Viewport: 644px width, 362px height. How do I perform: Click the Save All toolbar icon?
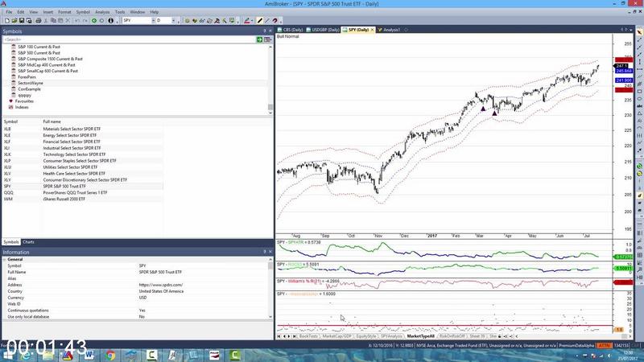29,21
